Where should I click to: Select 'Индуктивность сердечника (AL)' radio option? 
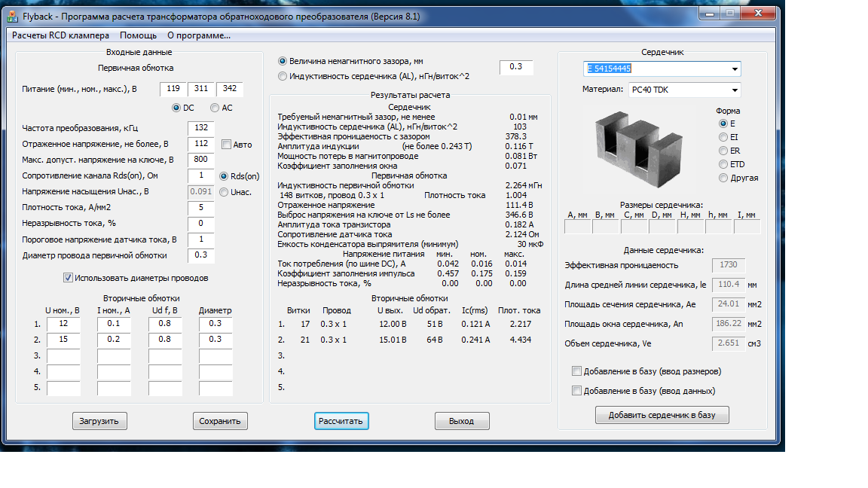(x=283, y=76)
